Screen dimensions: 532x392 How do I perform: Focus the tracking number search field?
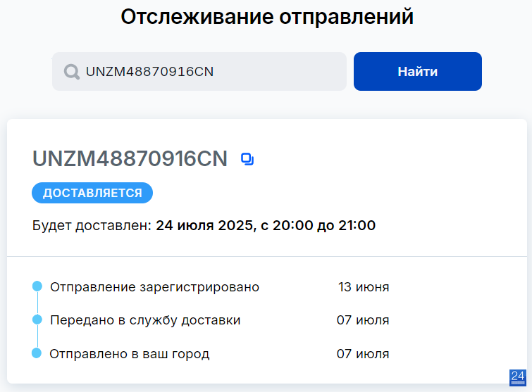coord(199,72)
